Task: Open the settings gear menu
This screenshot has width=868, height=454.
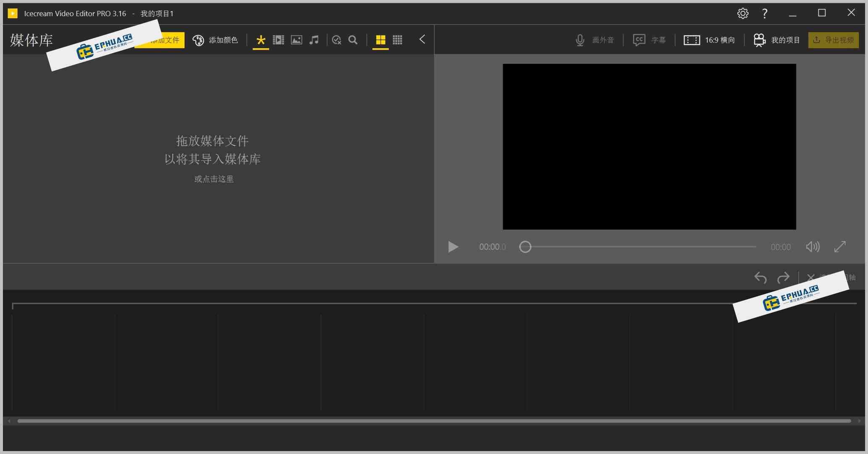Action: click(743, 13)
